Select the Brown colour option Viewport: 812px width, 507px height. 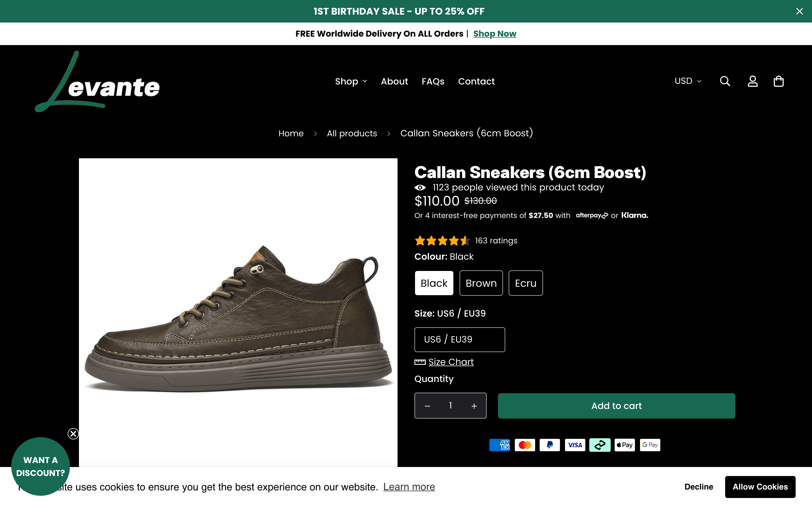pos(481,283)
